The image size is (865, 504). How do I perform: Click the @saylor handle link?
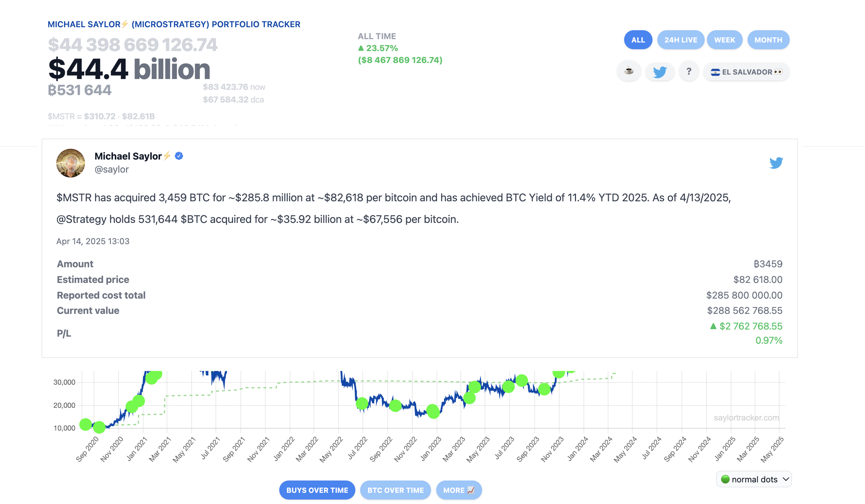(x=111, y=169)
